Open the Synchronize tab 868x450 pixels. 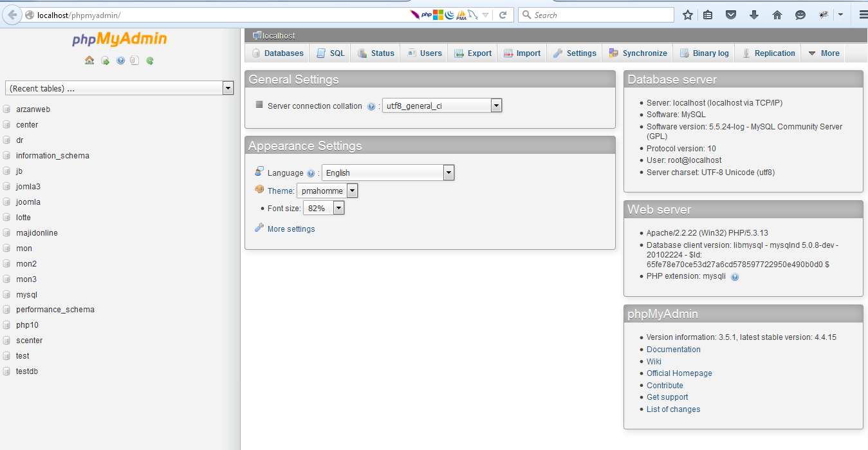(x=638, y=53)
